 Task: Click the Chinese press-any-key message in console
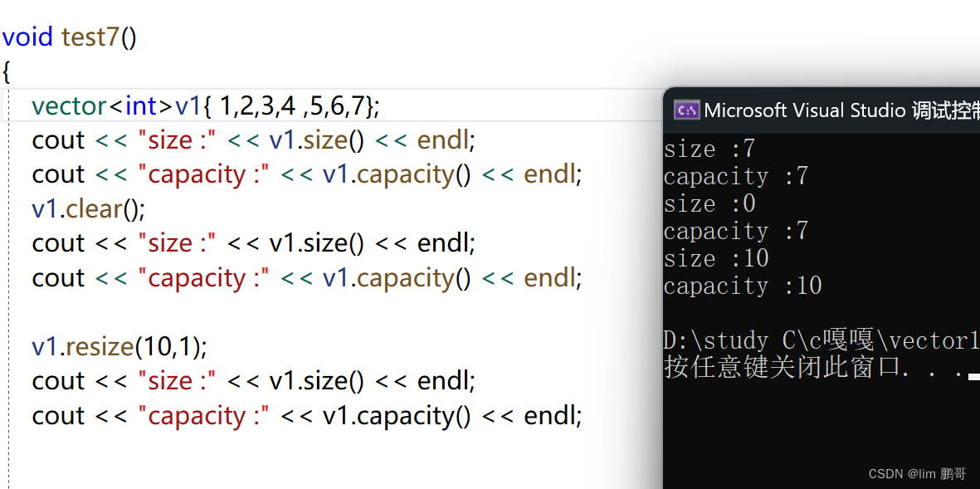pyautogui.click(x=815, y=369)
